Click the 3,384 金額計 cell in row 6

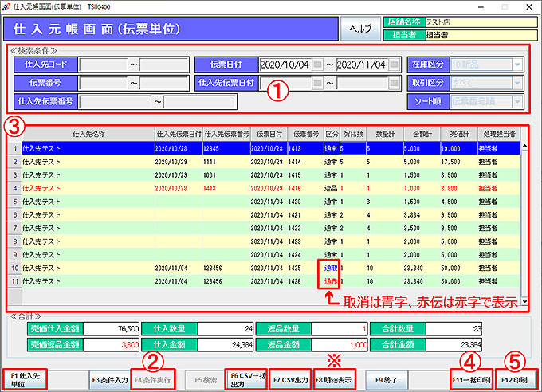(x=422, y=215)
